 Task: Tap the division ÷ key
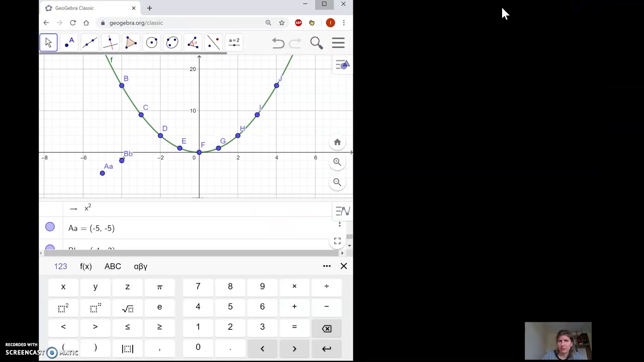(x=327, y=287)
